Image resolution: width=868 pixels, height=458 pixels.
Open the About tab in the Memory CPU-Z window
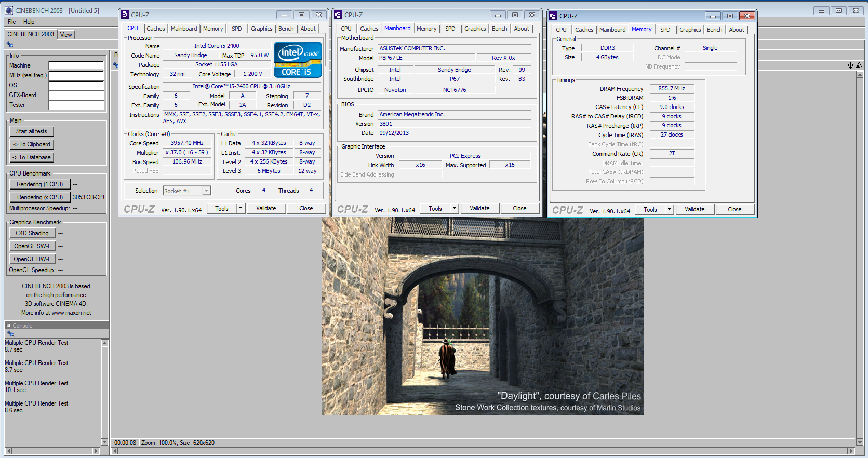point(737,30)
